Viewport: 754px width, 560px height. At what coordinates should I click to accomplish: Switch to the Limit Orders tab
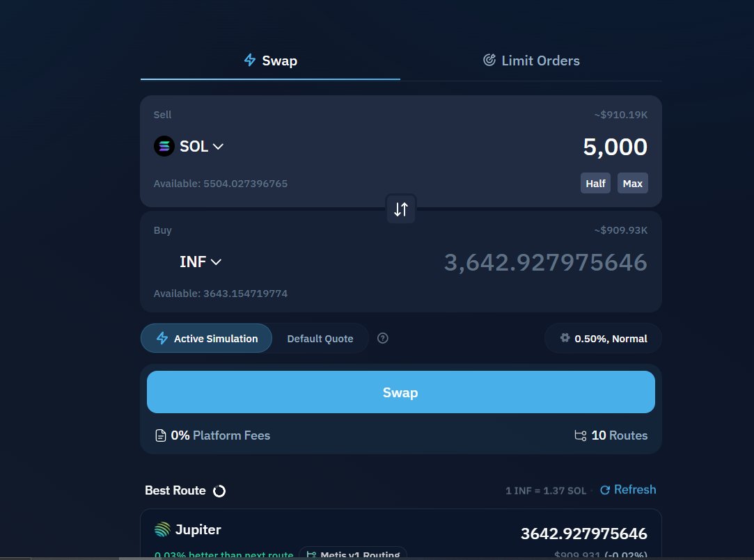531,61
